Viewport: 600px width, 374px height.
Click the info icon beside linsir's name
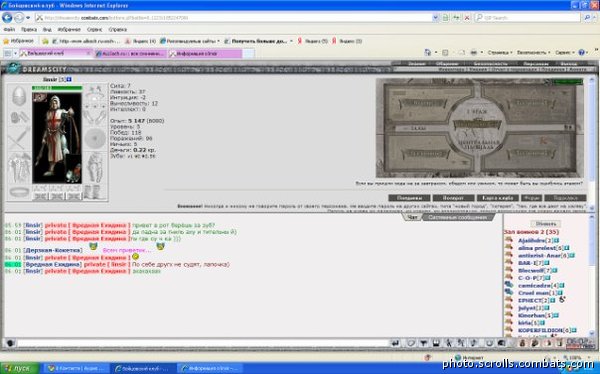pyautogui.click(x=69, y=80)
